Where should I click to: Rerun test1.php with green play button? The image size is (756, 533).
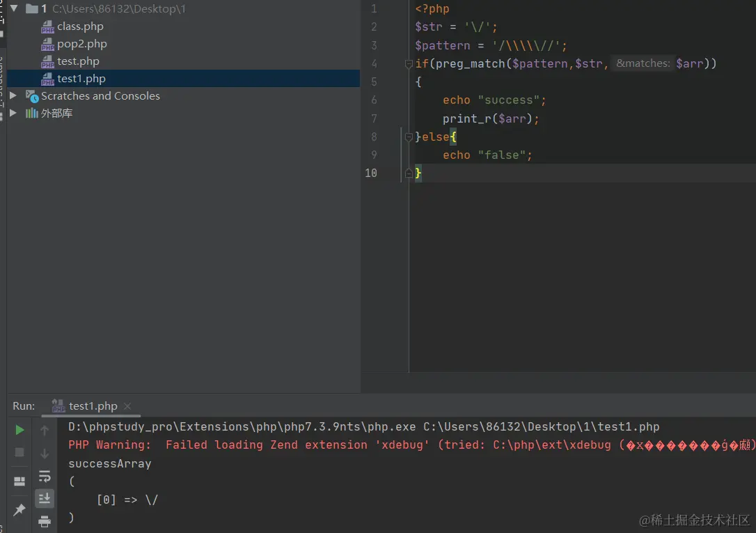(19, 430)
